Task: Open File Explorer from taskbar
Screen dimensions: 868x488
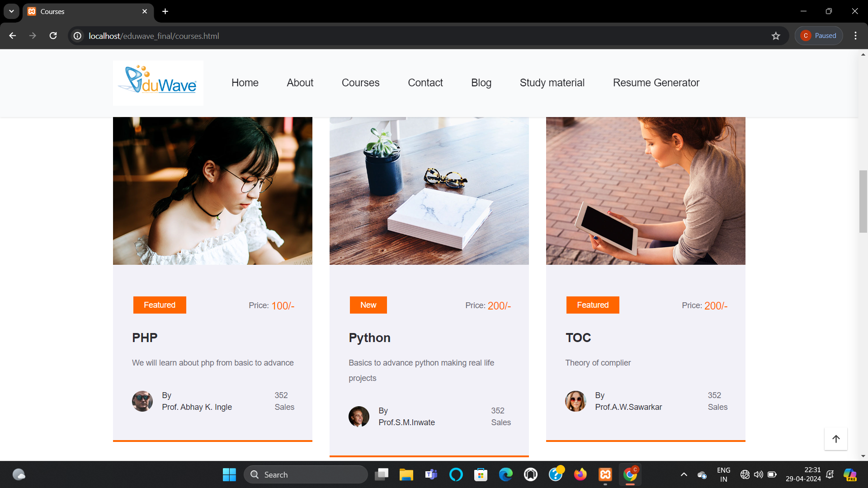Action: [x=406, y=474]
